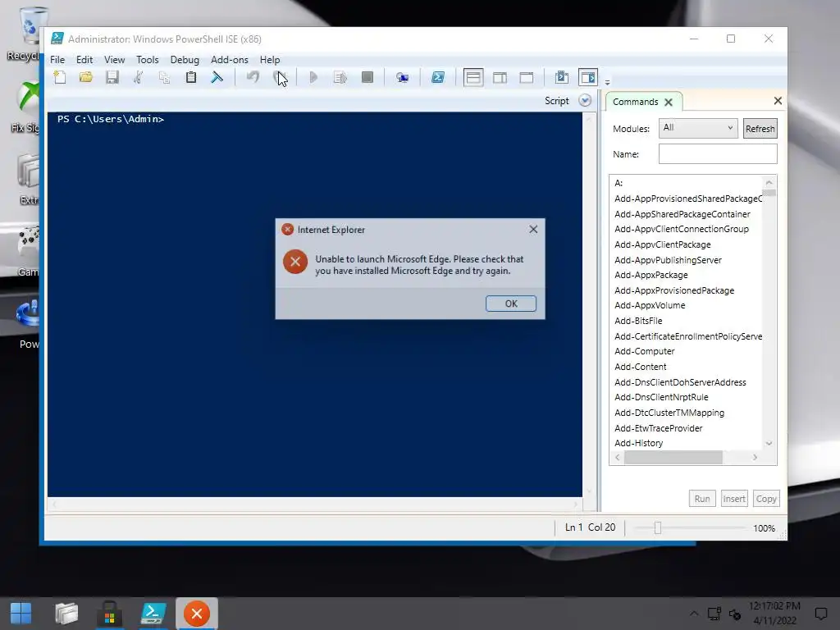This screenshot has width=840, height=630.
Task: Click OK in Internet Explorer dialog
Action: 511,304
